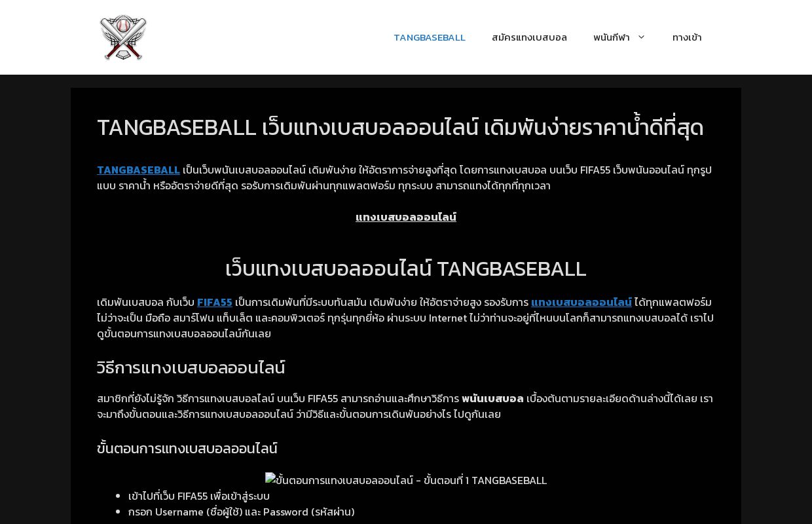This screenshot has width=812, height=524.
Task: Click the crossed baseball bats logo
Action: 123,37
